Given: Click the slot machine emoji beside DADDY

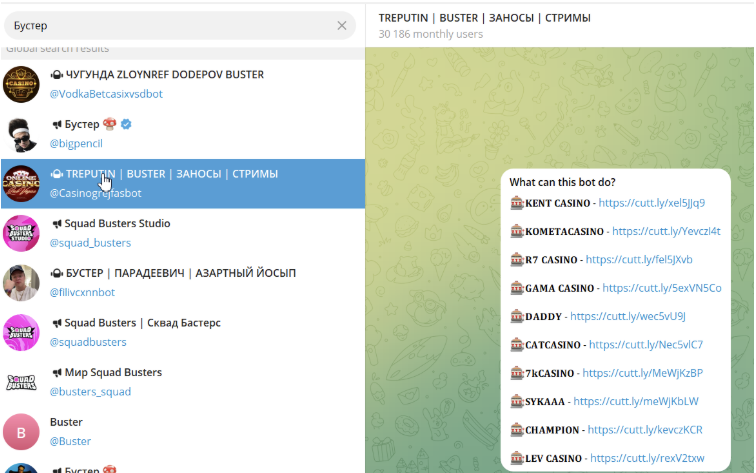Looking at the screenshot, I should [x=517, y=317].
